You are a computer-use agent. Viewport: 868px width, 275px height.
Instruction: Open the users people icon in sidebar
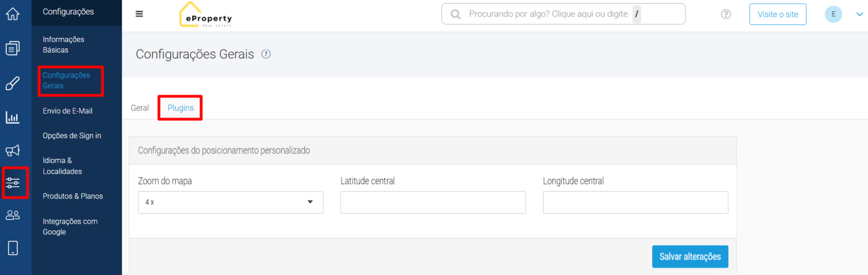13,215
